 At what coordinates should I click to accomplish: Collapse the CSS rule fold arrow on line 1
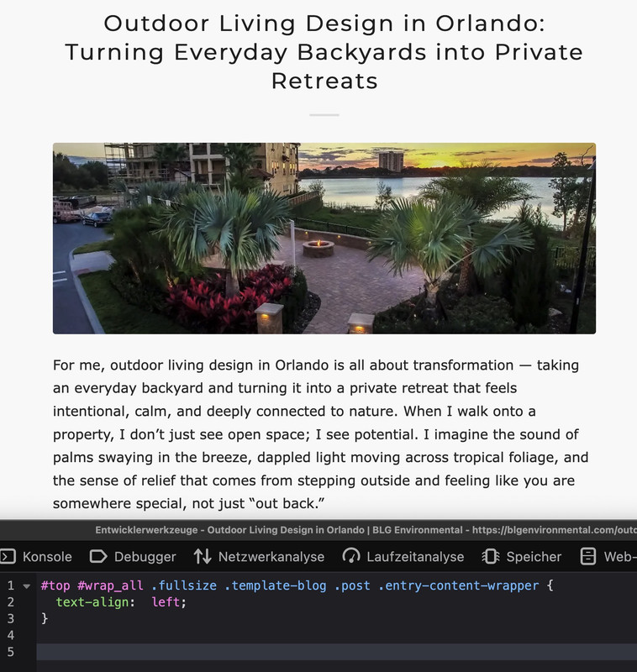pos(27,585)
